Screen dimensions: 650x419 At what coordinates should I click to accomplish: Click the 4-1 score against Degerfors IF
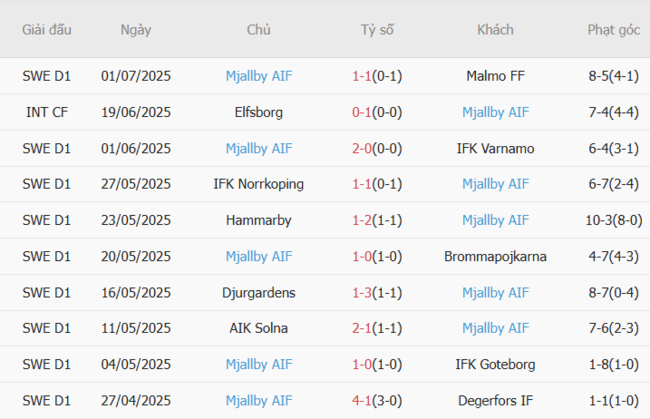362,400
